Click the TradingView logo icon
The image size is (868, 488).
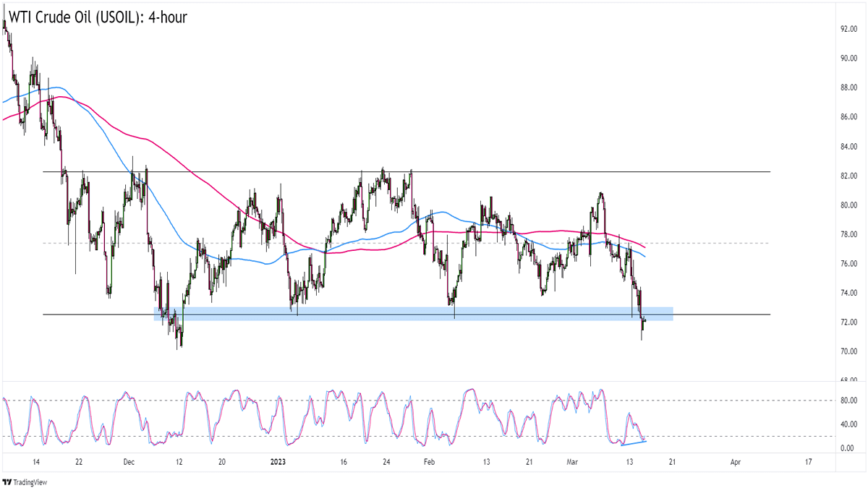(x=9, y=481)
